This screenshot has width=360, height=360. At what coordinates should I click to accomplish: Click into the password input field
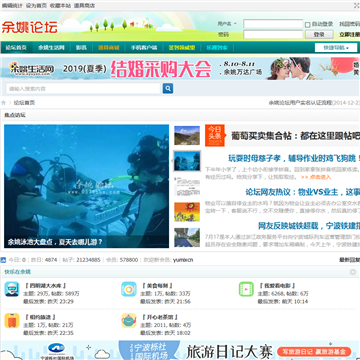tap(273, 34)
